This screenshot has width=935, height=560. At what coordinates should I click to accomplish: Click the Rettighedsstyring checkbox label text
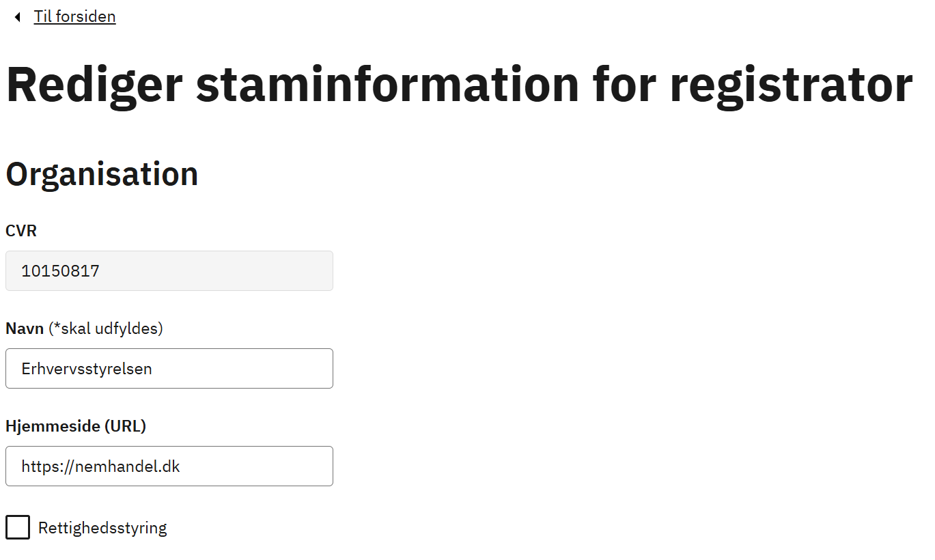click(102, 528)
